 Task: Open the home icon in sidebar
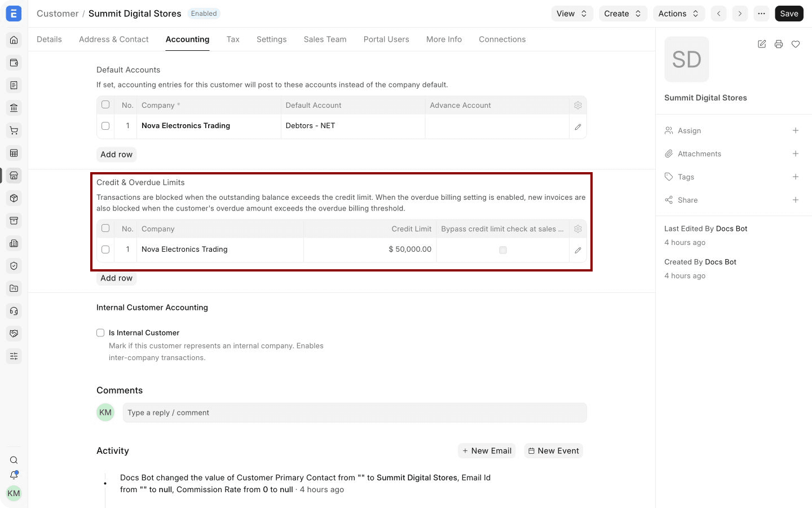[14, 40]
